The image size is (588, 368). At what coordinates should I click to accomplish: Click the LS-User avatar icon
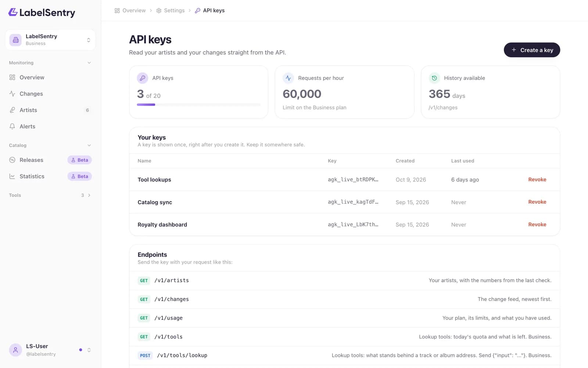(15, 350)
